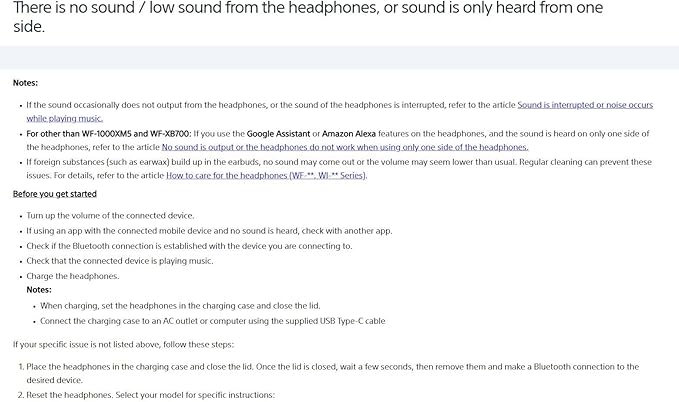Viewport: 679px width, 402px height.
Task: Click the 'Before you get started' heading
Action: pos(54,194)
